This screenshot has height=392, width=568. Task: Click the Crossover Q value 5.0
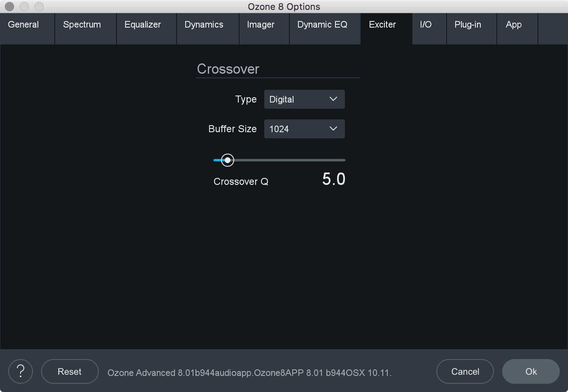(x=334, y=179)
